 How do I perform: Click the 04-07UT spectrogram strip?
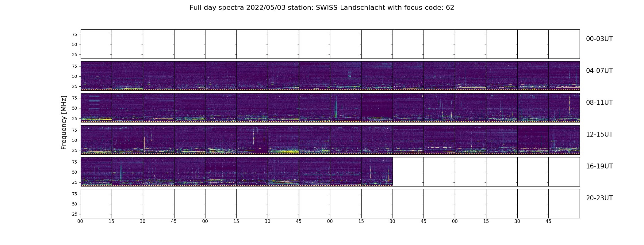[x=330, y=76]
